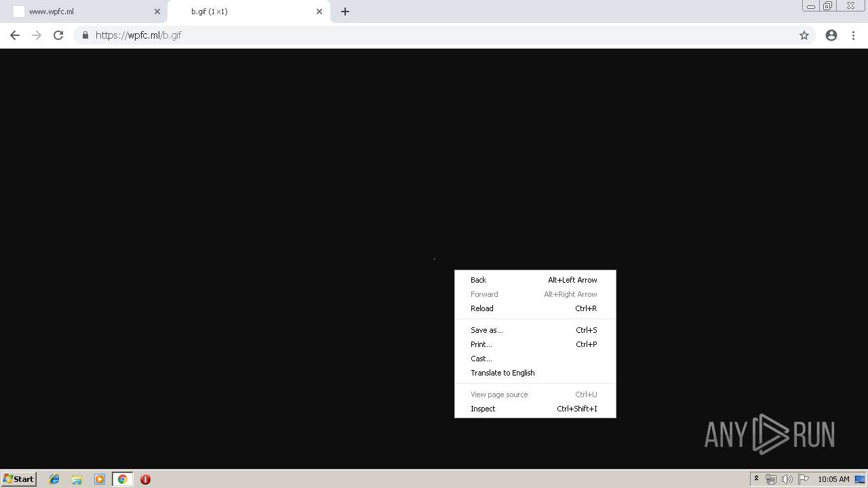This screenshot has width=868, height=488.
Task: Click the padlock site info icon
Action: point(85,35)
